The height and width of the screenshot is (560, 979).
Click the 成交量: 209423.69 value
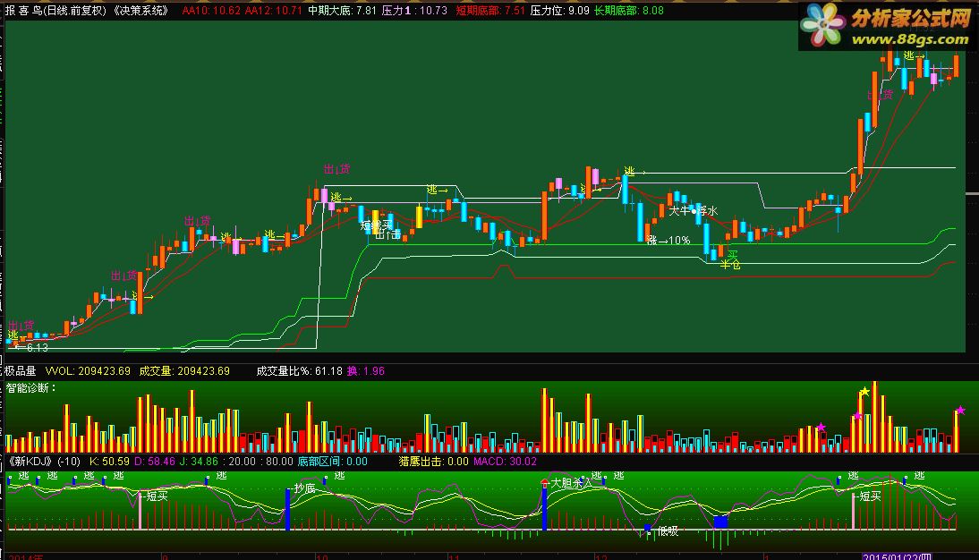[184, 371]
